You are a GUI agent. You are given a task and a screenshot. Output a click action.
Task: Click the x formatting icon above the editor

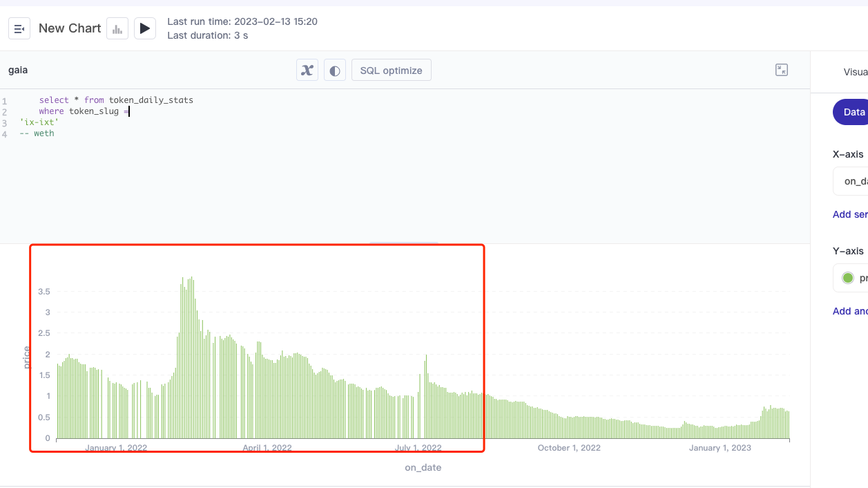[x=307, y=69]
